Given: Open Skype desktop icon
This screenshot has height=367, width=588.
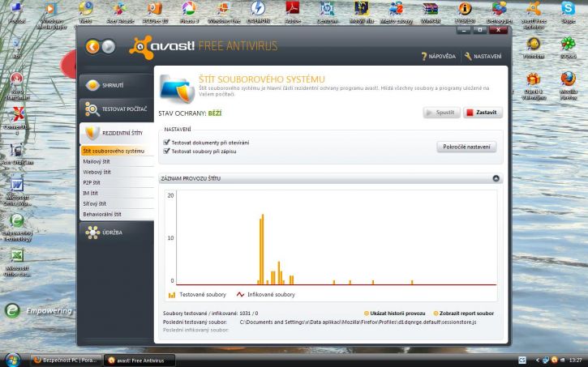Looking at the screenshot, I should tap(568, 12).
